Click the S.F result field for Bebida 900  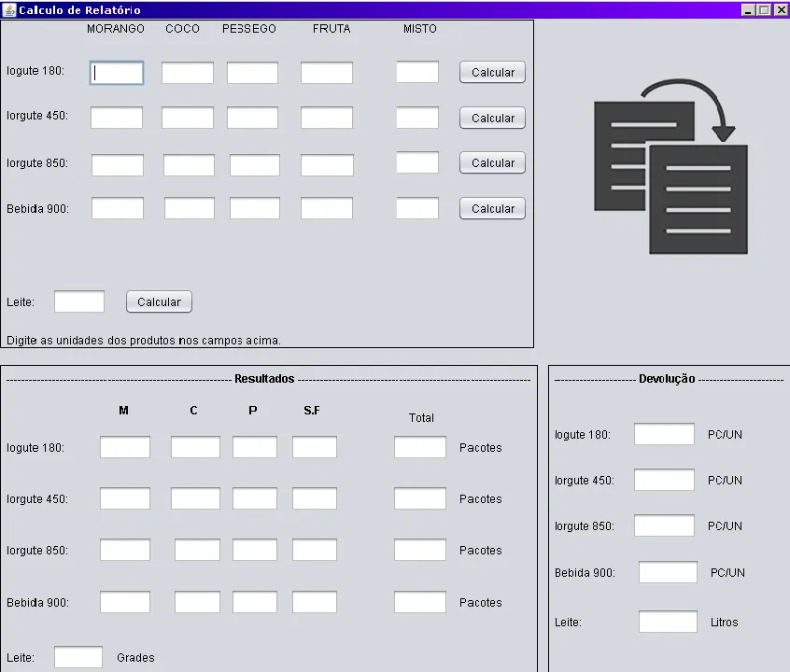click(315, 602)
